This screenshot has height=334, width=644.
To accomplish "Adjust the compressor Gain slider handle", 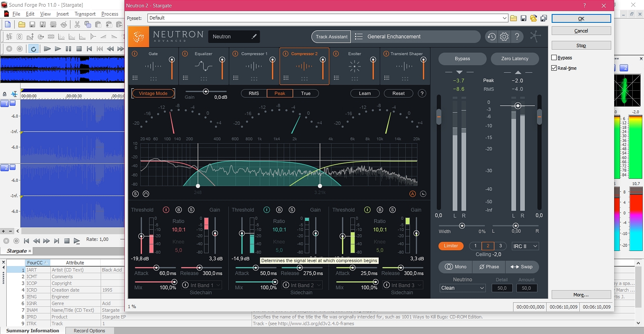I will coord(206,91).
